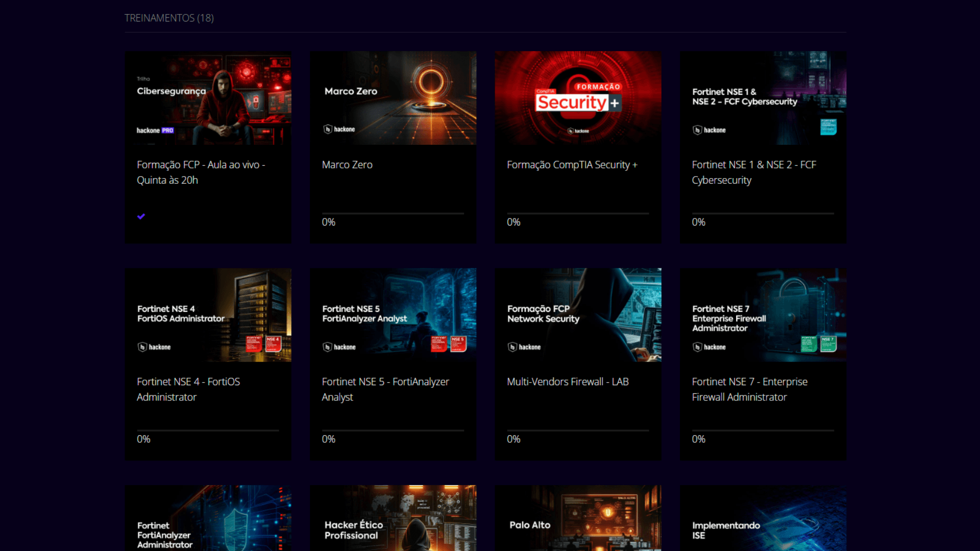Click the Multi-Vendors Firewall progress bar
The width and height of the screenshot is (980, 551).
(x=578, y=431)
